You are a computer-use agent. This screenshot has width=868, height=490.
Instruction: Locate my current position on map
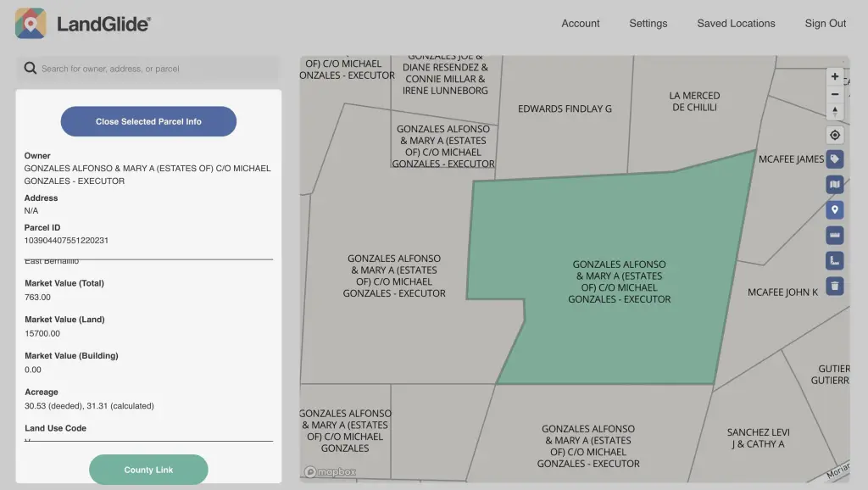point(835,136)
